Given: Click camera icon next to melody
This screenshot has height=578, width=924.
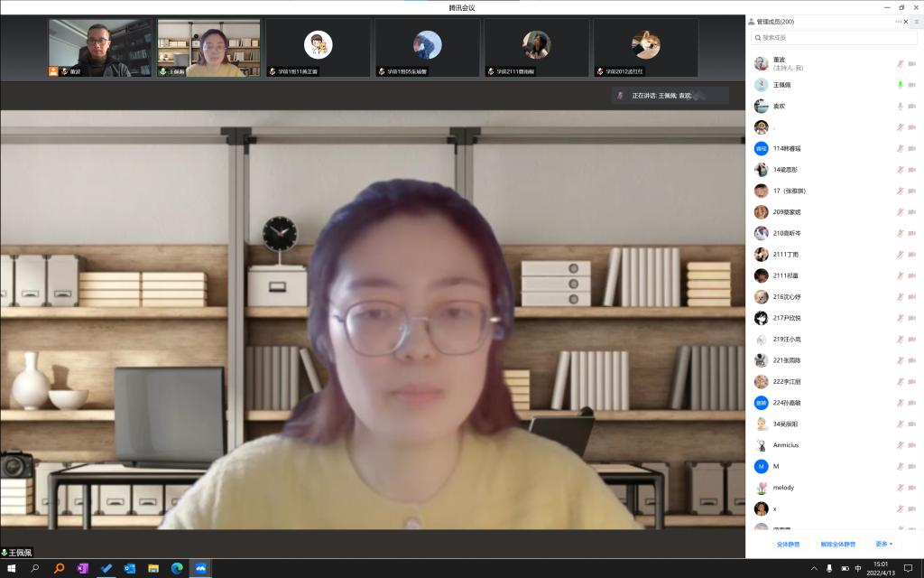Looking at the screenshot, I should (x=911, y=488).
